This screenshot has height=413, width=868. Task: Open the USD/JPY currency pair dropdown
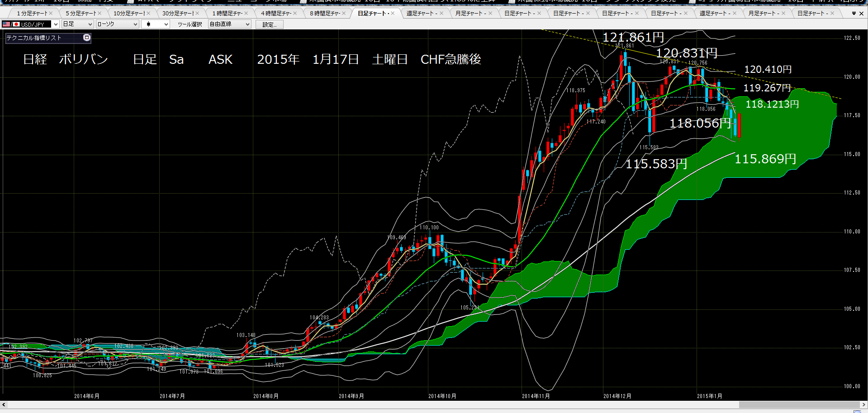56,24
